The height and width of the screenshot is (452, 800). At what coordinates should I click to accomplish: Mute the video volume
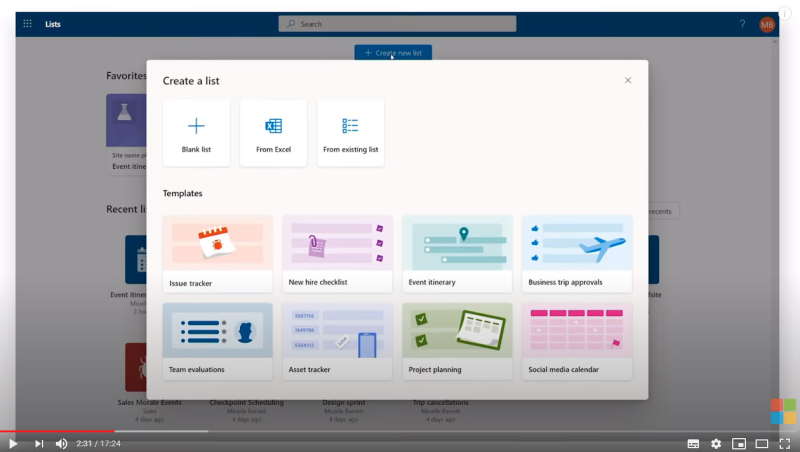(61, 443)
